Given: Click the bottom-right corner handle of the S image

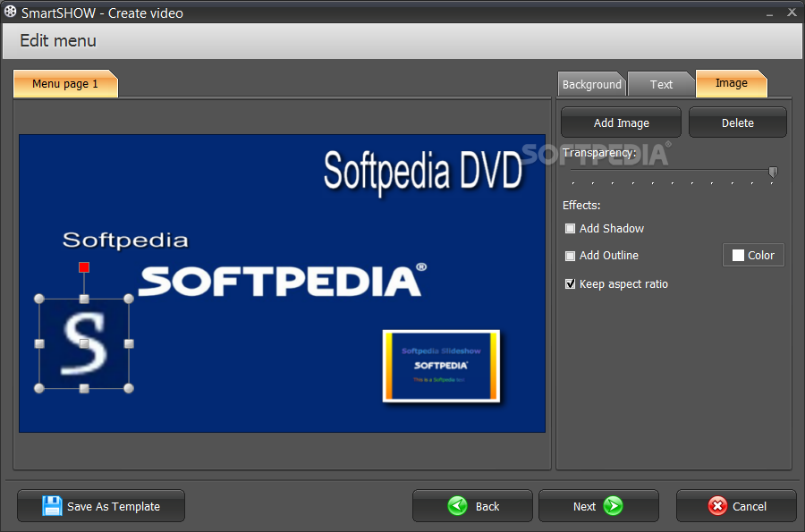Looking at the screenshot, I should click(x=129, y=388).
